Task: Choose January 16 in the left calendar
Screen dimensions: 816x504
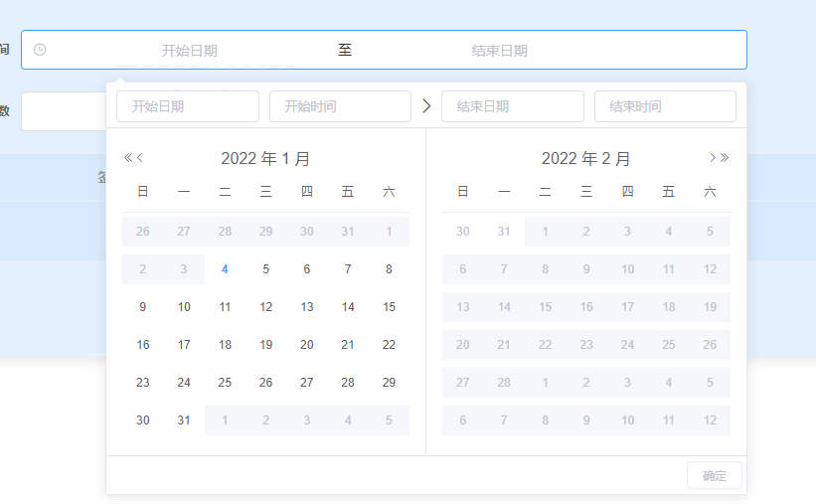Action: 142,345
